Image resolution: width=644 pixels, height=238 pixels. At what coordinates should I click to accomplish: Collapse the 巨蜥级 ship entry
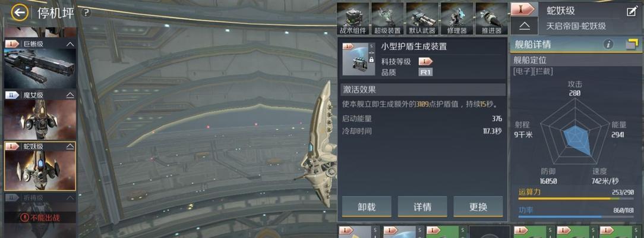[70, 43]
